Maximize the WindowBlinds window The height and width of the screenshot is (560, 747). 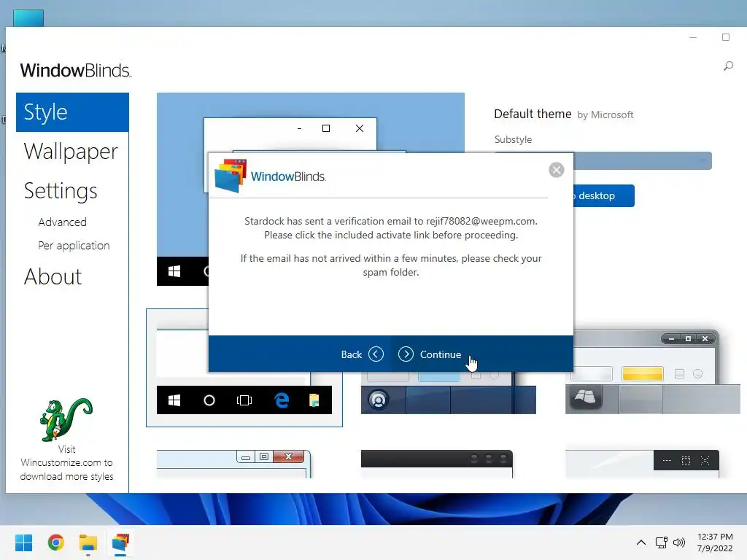pyautogui.click(x=726, y=37)
